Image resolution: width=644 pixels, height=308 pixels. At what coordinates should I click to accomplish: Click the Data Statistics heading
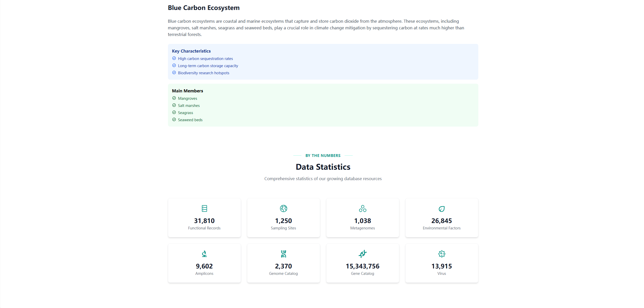pos(323,167)
